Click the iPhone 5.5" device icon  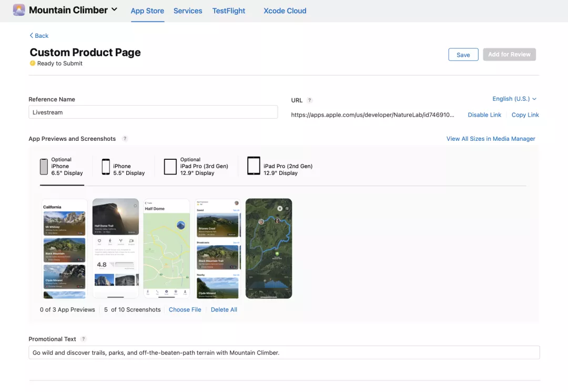[106, 167]
